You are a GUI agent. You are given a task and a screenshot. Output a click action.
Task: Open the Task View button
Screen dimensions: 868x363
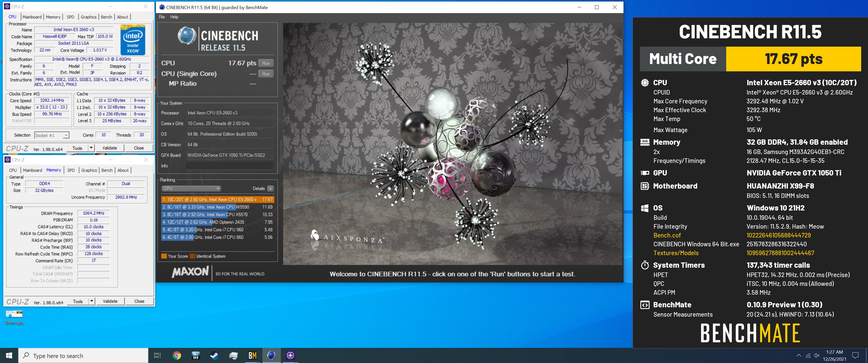(157, 355)
